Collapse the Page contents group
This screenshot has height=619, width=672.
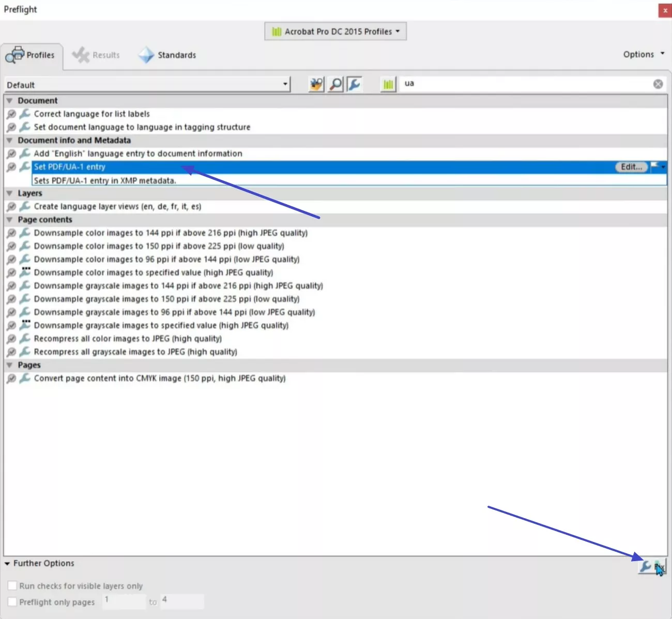9,220
